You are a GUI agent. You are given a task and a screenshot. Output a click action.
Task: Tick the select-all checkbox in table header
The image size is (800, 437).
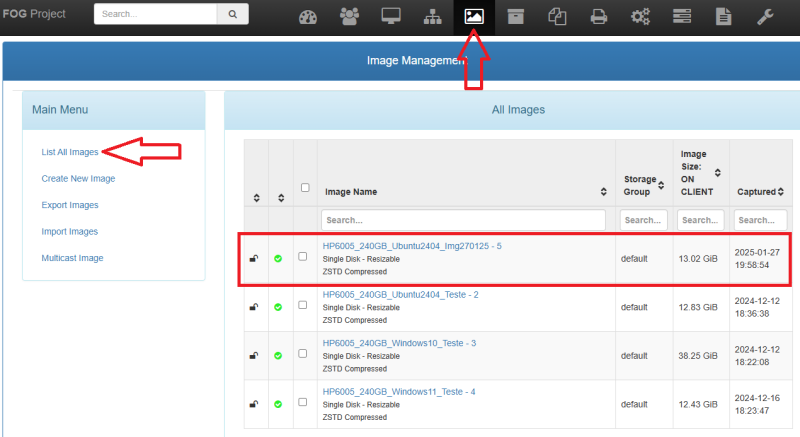pyautogui.click(x=305, y=188)
